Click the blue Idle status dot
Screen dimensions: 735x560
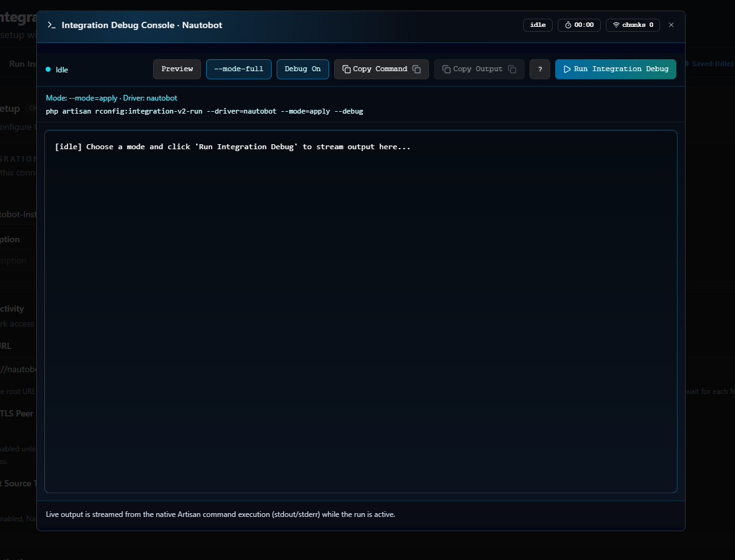tap(48, 69)
